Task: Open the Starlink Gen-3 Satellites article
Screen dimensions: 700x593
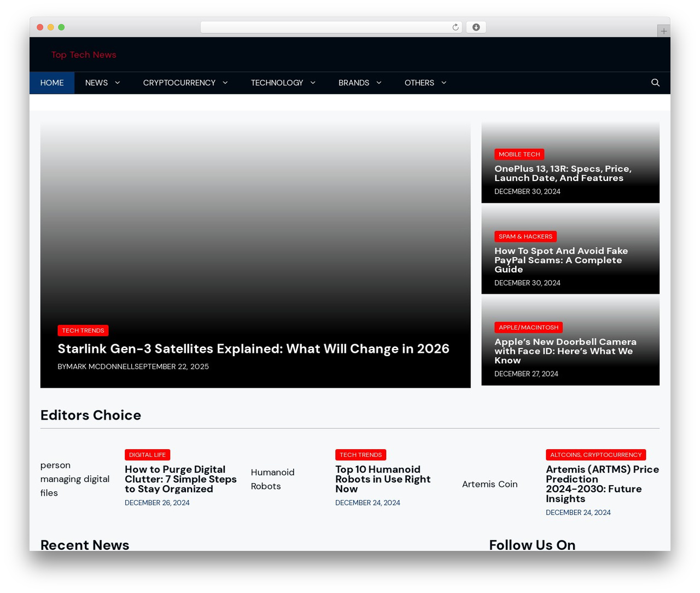Action: [x=253, y=348]
